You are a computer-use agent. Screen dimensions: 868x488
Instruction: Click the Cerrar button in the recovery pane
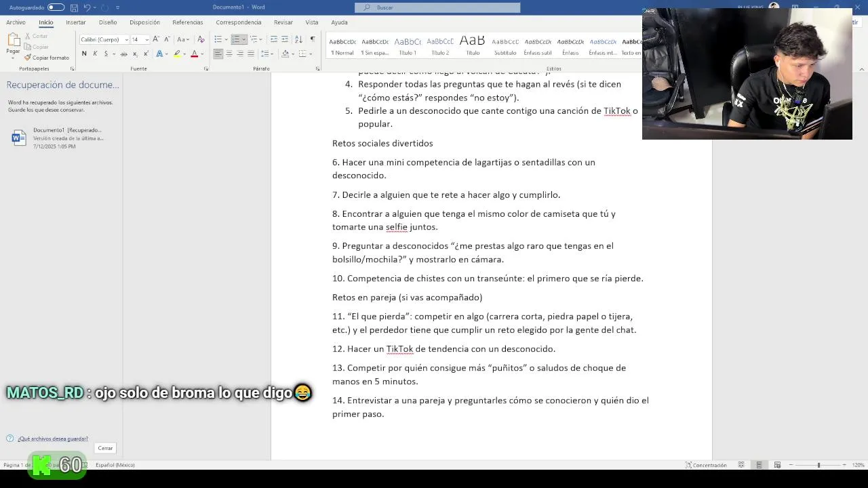pos(105,448)
